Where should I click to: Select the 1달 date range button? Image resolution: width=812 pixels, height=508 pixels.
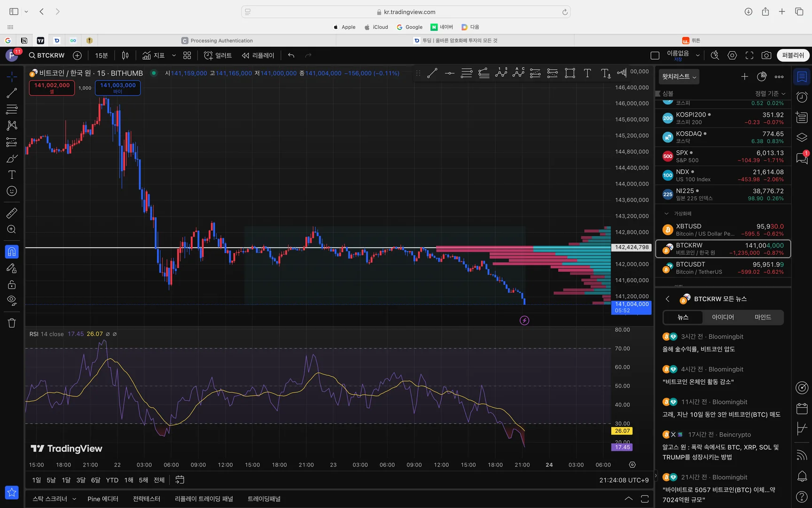(66, 480)
